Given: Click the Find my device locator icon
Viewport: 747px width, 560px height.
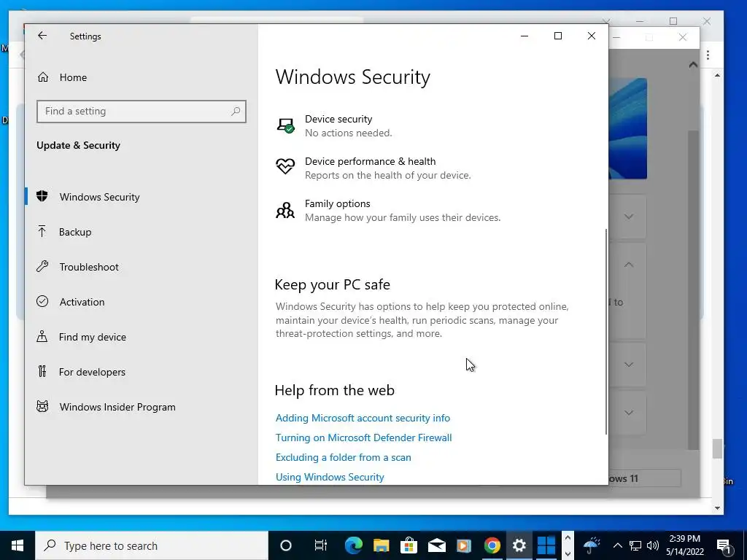Looking at the screenshot, I should point(42,336).
